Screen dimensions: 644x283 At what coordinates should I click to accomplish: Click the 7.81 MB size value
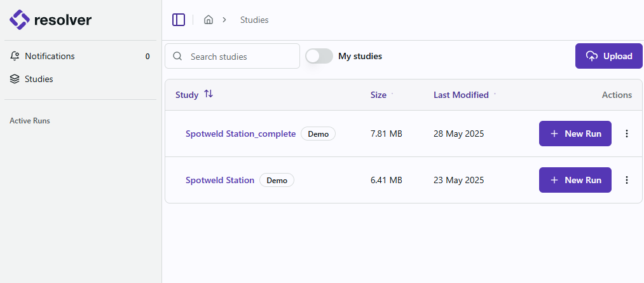[386, 134]
